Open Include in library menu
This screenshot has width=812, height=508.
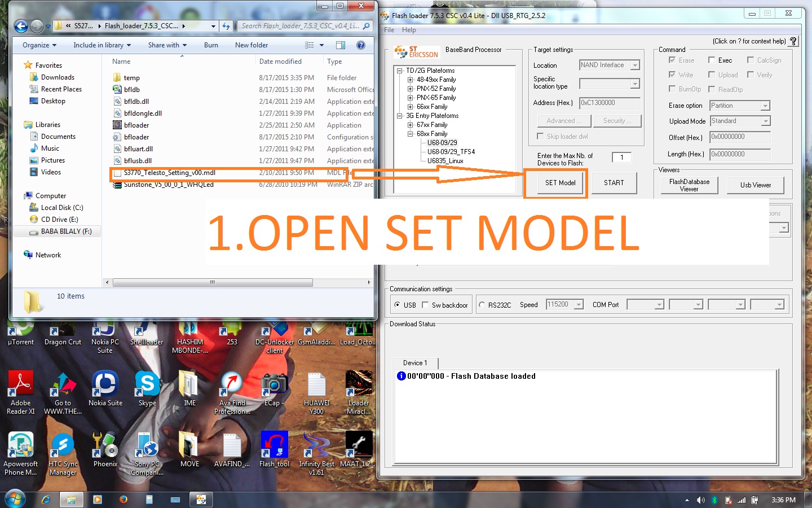point(102,45)
